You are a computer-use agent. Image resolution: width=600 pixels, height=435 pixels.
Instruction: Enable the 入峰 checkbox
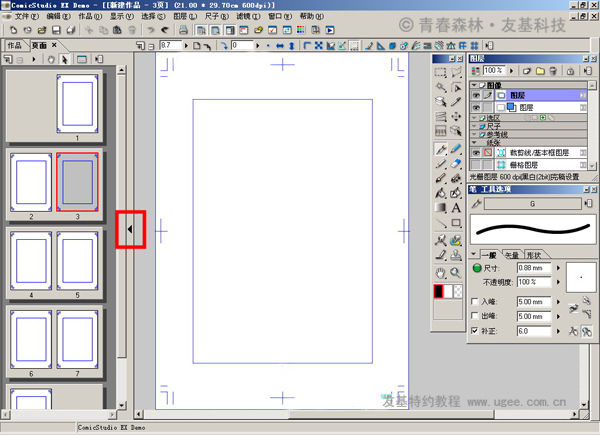(474, 301)
